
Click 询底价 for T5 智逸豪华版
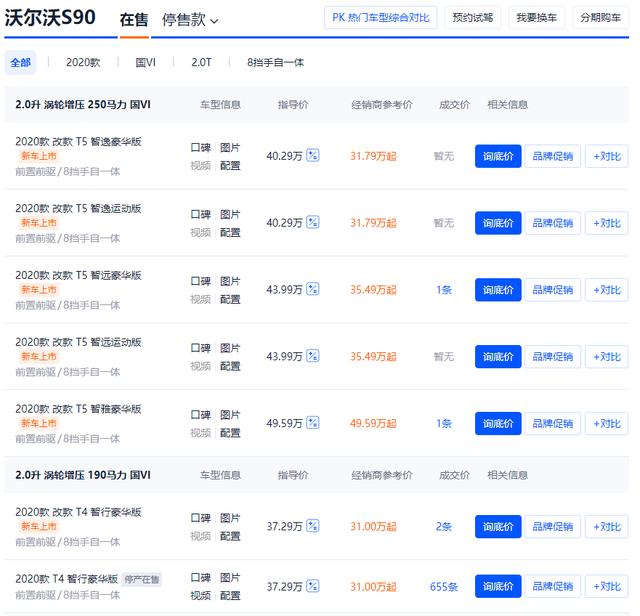(x=498, y=156)
